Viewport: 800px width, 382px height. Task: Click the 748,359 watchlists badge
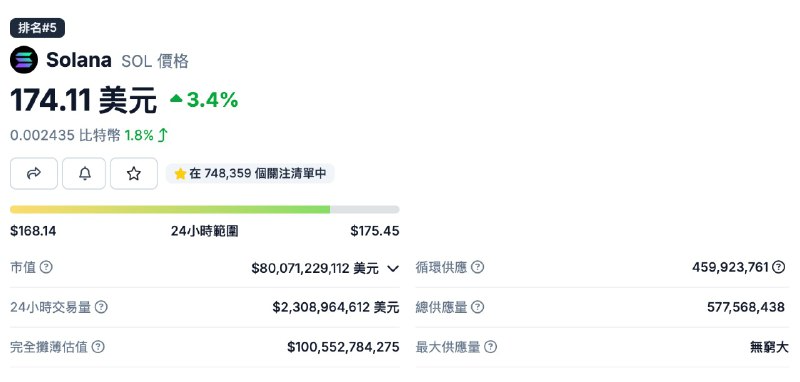pyautogui.click(x=250, y=173)
